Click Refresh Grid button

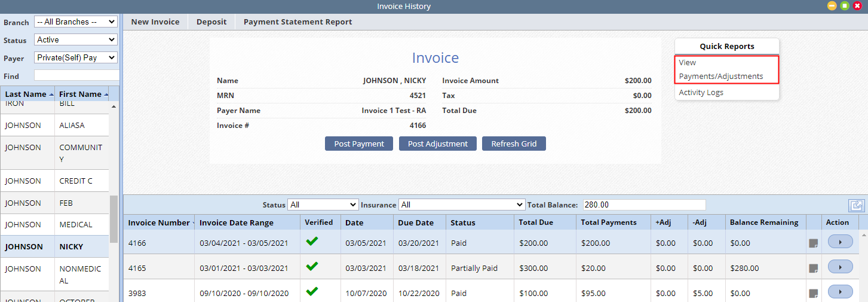coord(514,144)
